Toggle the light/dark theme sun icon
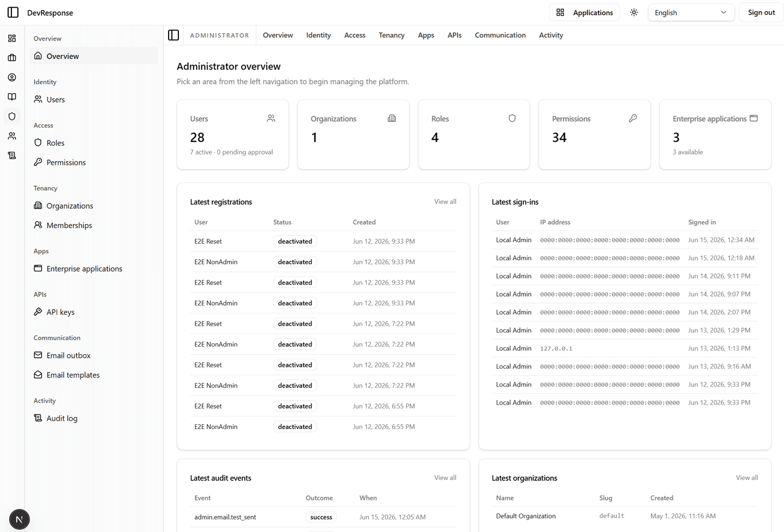Viewport: 784px width, 532px height. (x=634, y=12)
